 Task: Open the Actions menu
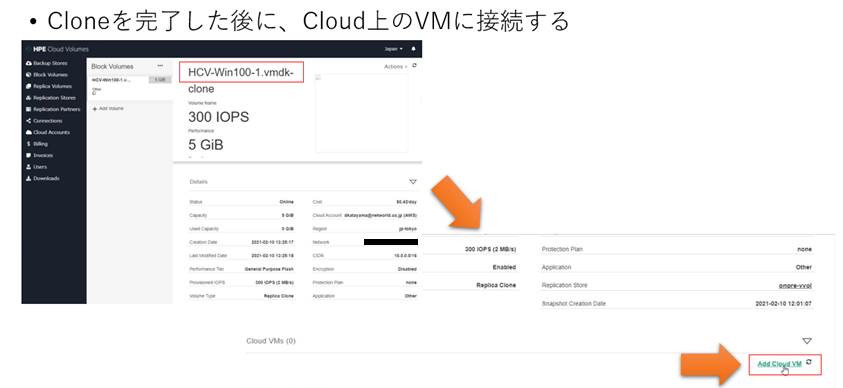[395, 67]
